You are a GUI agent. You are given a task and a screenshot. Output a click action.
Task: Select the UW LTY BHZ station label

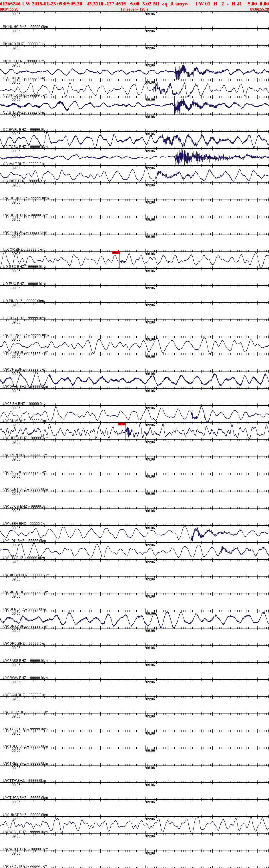[24, 558]
